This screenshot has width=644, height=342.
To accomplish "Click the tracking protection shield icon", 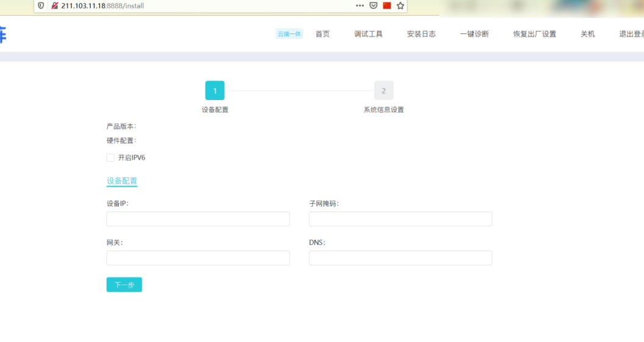I will pyautogui.click(x=41, y=5).
